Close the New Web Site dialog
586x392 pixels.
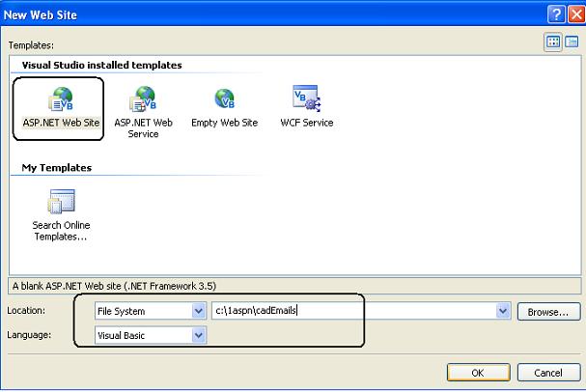point(576,14)
